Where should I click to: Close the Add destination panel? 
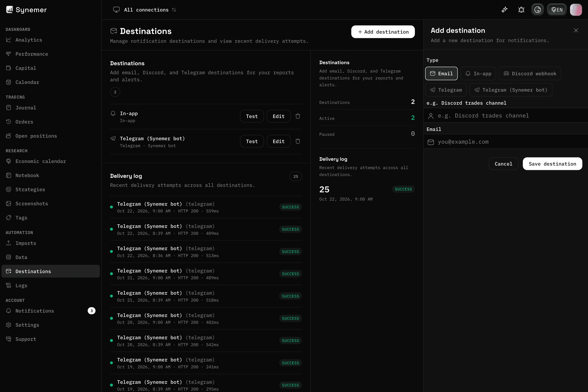click(x=576, y=30)
